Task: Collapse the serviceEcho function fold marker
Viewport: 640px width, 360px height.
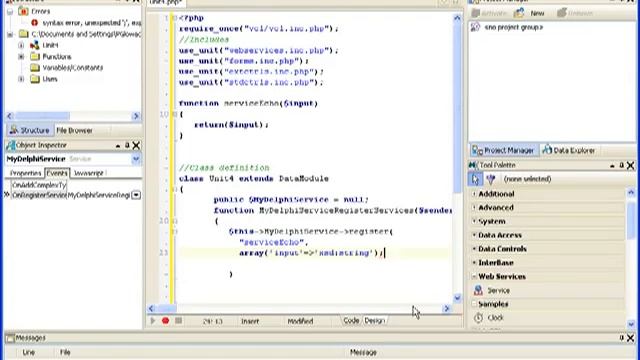Action: tap(175, 115)
